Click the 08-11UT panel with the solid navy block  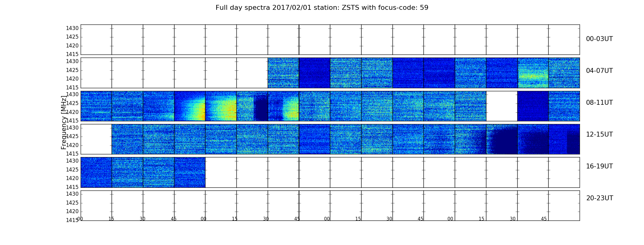(x=252, y=106)
